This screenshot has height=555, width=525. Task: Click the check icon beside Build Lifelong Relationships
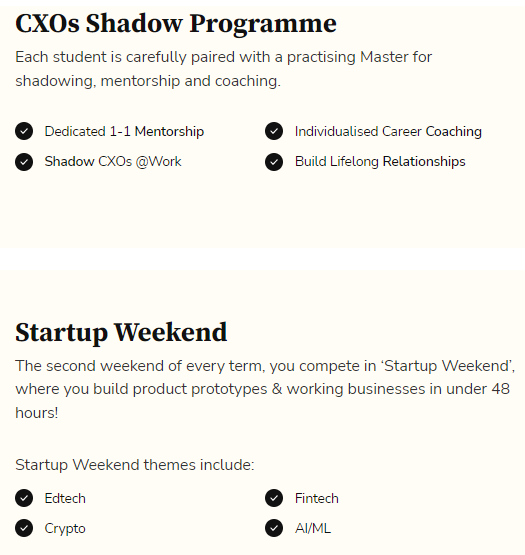coord(274,162)
